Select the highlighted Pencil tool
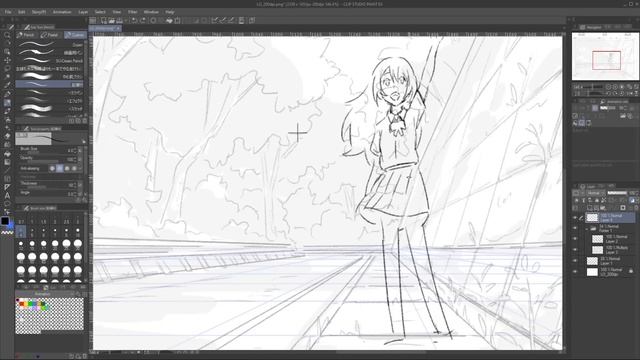The height and width of the screenshot is (360, 640). click(x=7, y=102)
